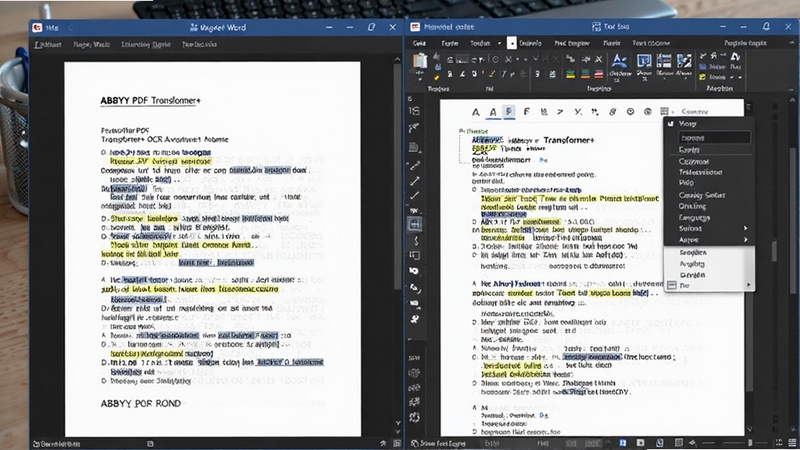Expand the submenu arrow of the upper dark menu entry
Viewport: 800px width, 450px height.
click(x=745, y=228)
